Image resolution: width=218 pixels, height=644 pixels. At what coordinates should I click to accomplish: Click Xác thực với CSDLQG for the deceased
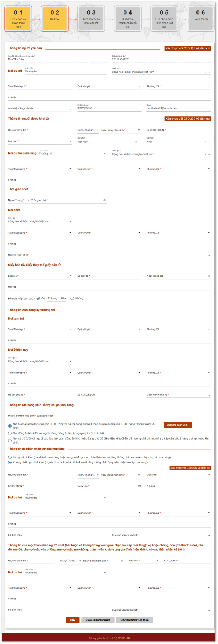click(187, 119)
